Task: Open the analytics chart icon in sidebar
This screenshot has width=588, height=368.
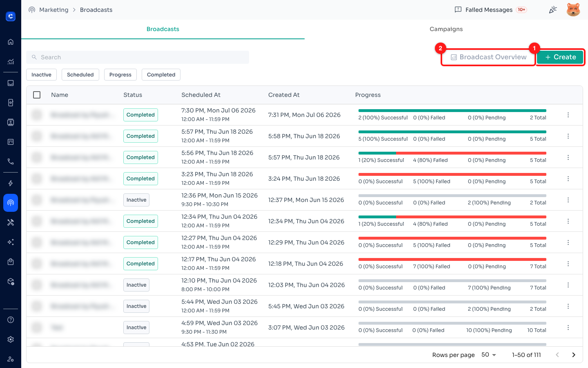Action: (11, 62)
